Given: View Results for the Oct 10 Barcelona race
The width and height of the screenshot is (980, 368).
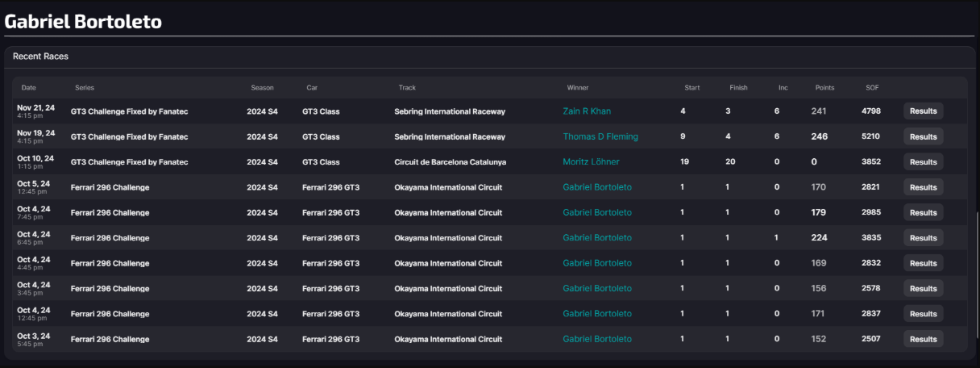Looking at the screenshot, I should pos(923,162).
